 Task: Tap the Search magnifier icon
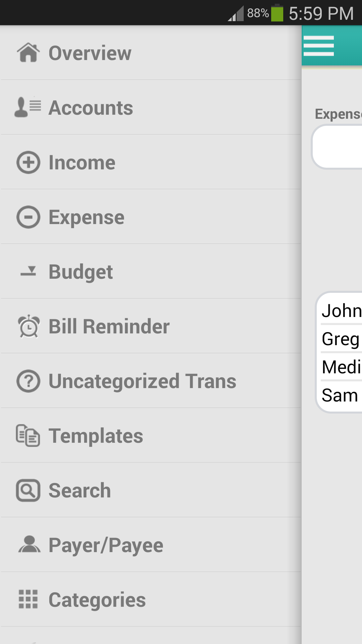coord(28,490)
